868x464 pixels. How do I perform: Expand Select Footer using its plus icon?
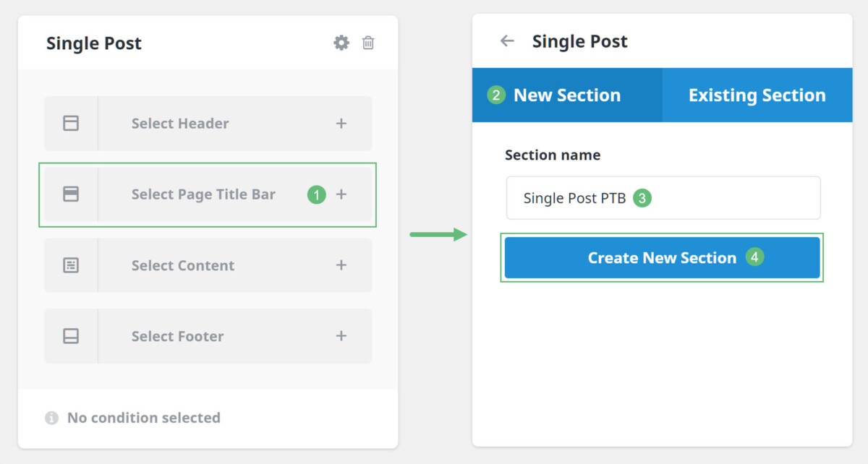tap(341, 335)
